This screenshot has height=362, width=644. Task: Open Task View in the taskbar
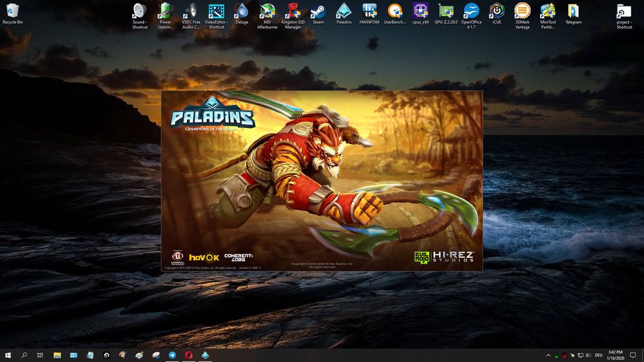40,355
